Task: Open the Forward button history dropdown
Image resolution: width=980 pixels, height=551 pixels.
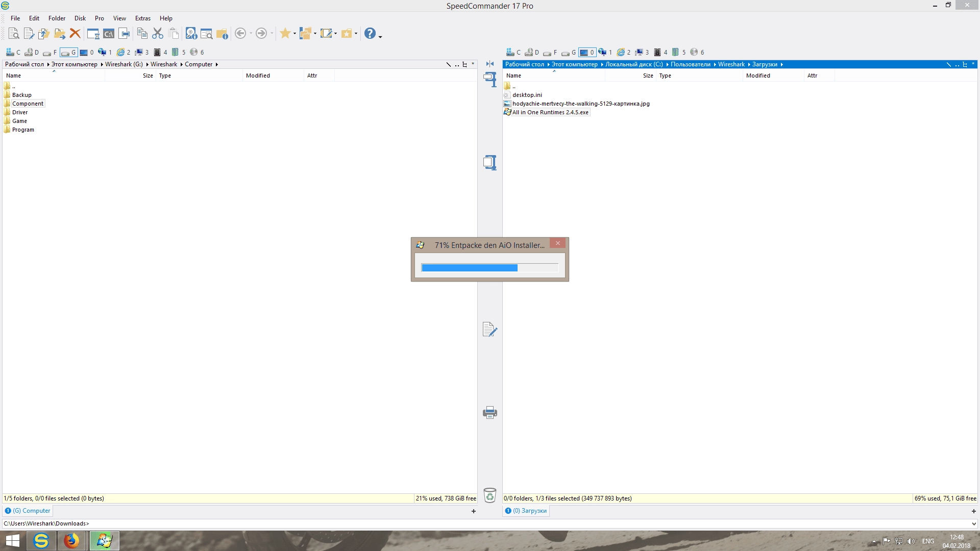Action: pos(272,34)
